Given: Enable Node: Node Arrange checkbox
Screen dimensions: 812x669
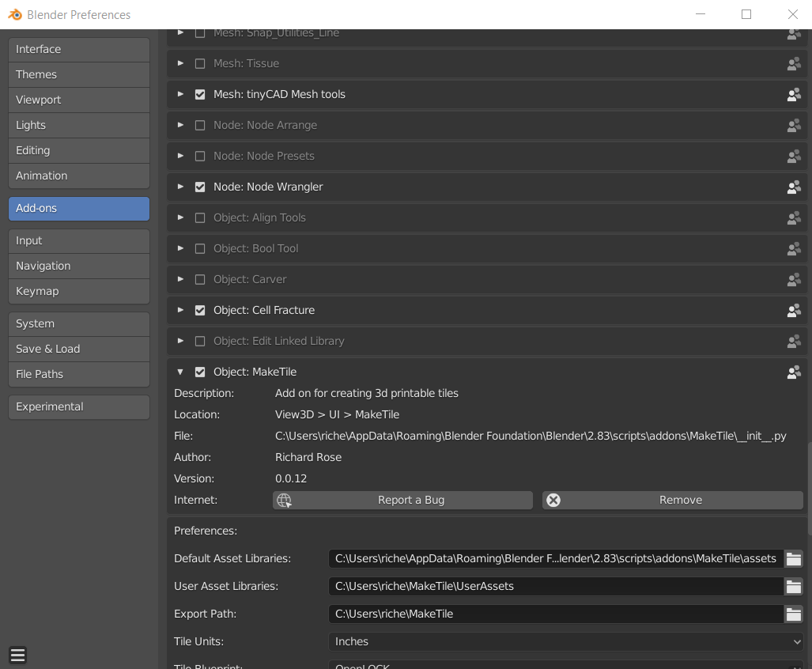Looking at the screenshot, I should pos(200,125).
